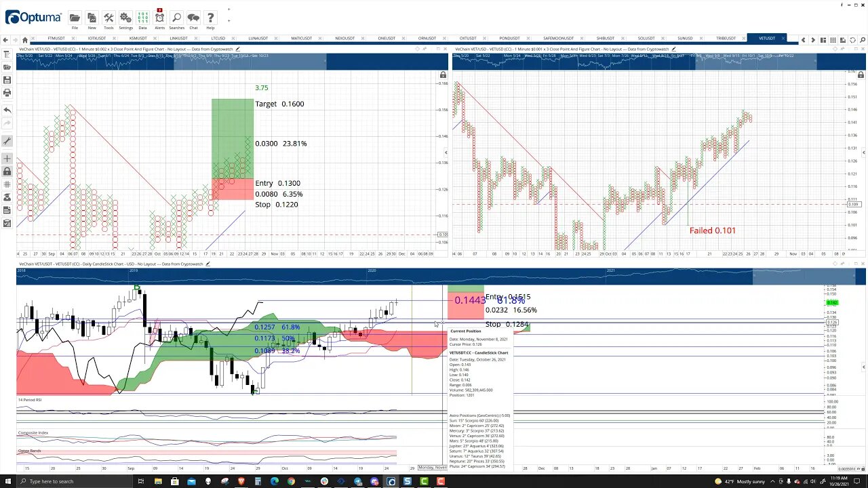Viewport: 868px width, 488px height.
Task: Switch to the SAFEMOONUSDT tab
Action: [559, 39]
